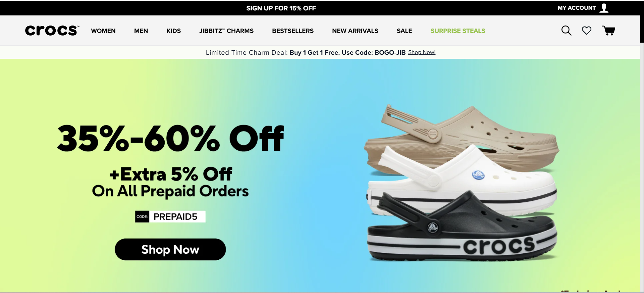Open the Women menu
This screenshot has height=293, width=644.
coord(103,31)
